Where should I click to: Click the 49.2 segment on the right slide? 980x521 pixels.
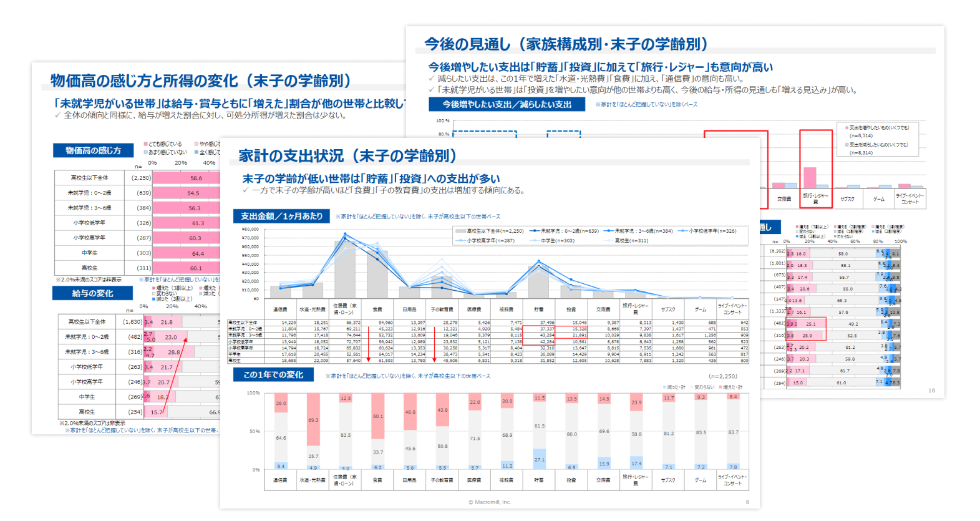(853, 324)
